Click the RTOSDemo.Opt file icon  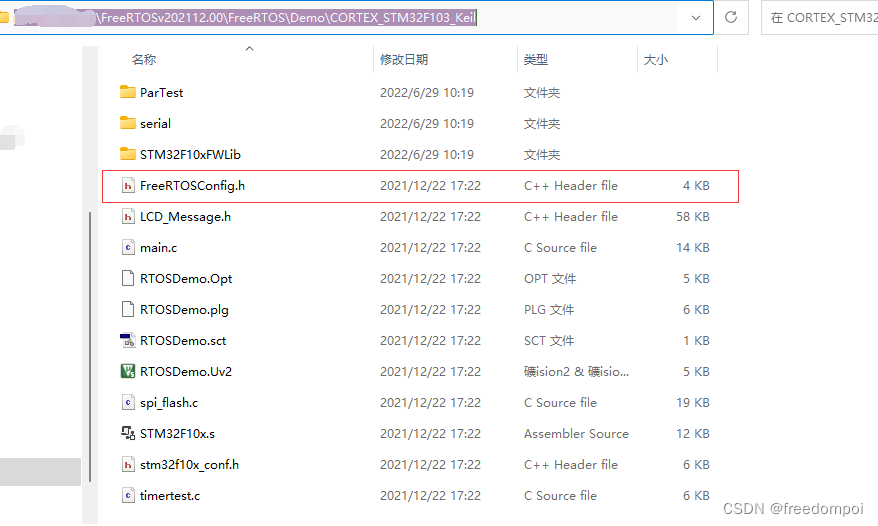pyautogui.click(x=128, y=278)
